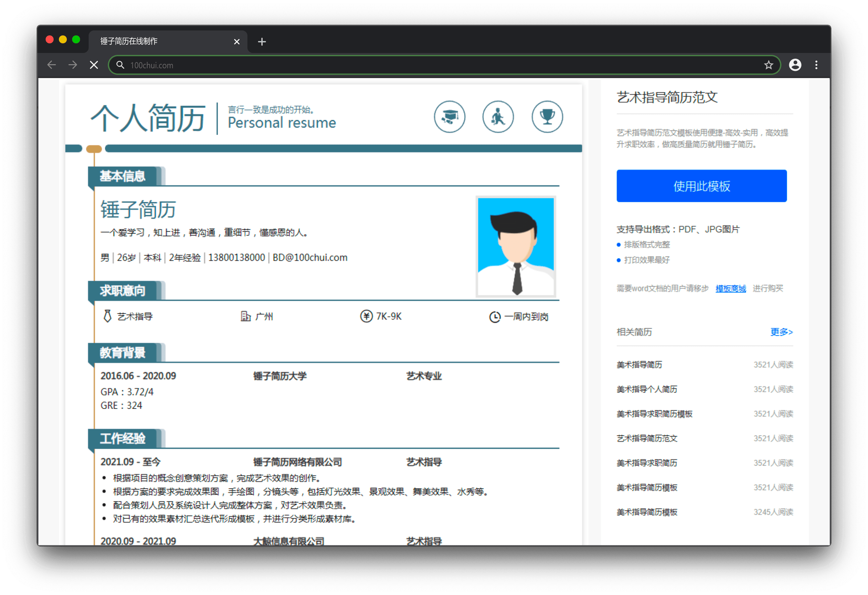
Task: Open the 艺术指导简历范文 related resume link
Action: click(x=646, y=438)
